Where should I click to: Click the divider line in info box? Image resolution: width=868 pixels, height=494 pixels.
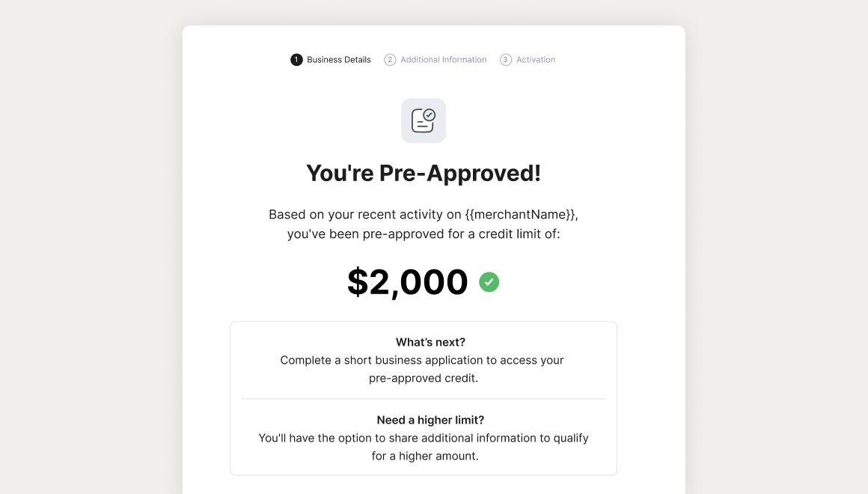(424, 399)
